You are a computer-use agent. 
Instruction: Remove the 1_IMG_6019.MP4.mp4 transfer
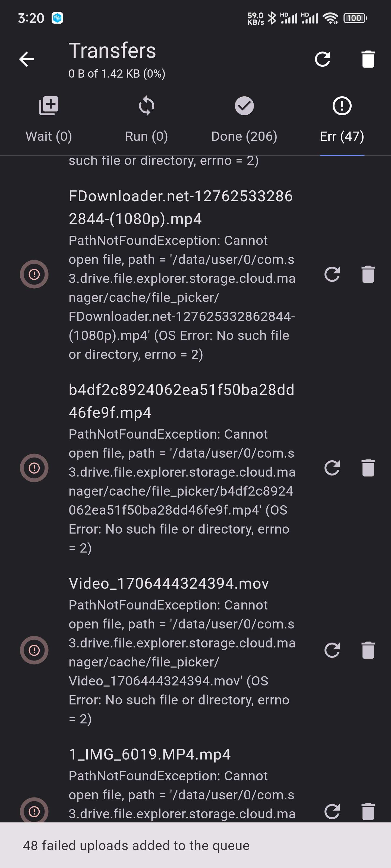pos(368,812)
